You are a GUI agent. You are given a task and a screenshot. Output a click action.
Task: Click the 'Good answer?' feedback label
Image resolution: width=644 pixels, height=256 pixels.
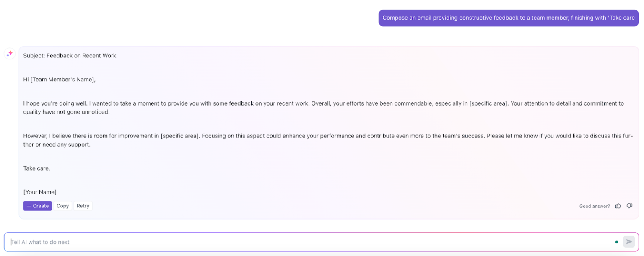(594, 206)
